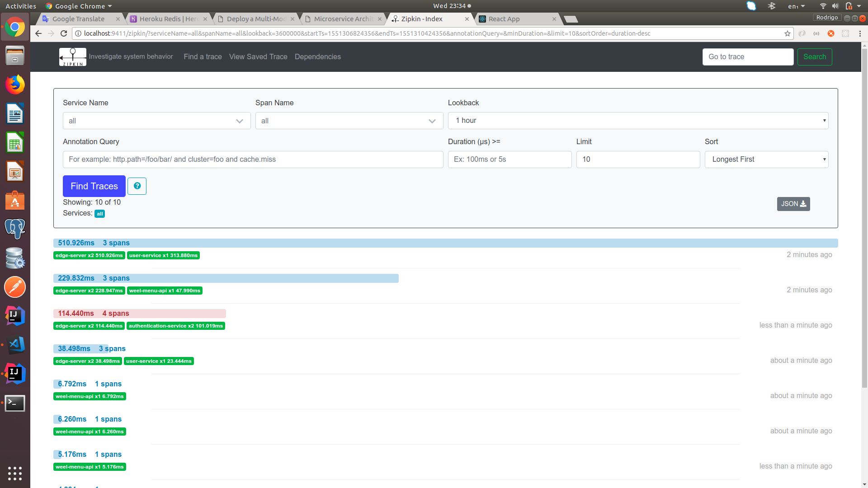Click the blue help question mark icon

point(137,186)
